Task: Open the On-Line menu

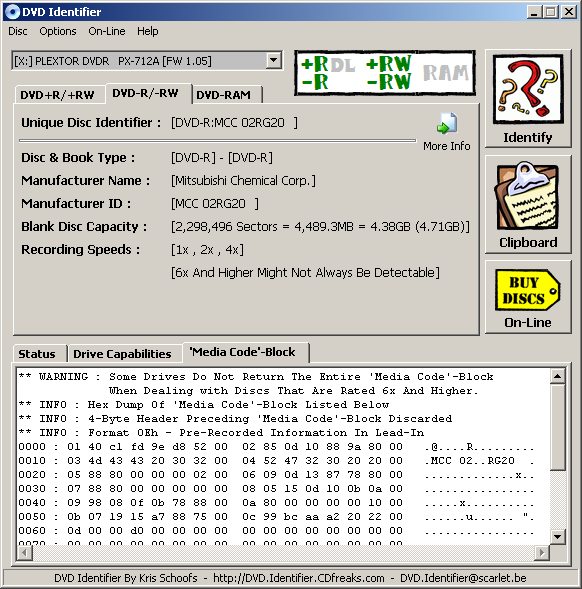Action: pyautogui.click(x=107, y=31)
